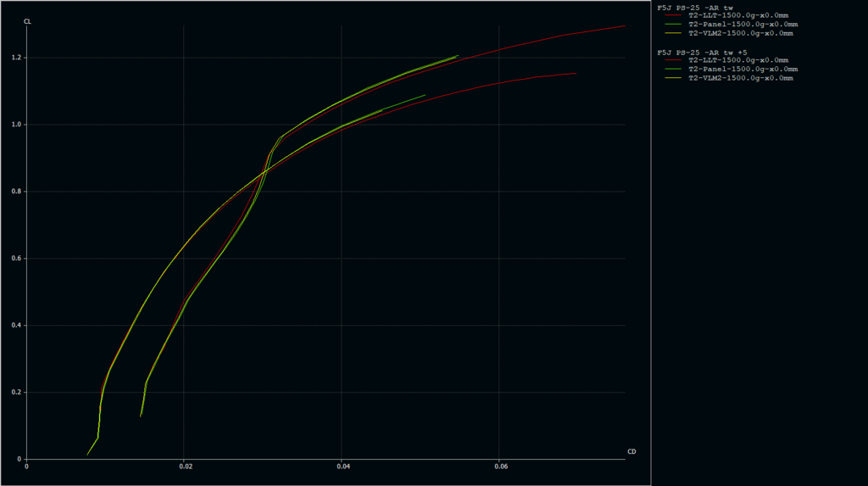Click red line swatch of first group's T2-LLT
Image resolution: width=868 pixels, height=486 pixels.
point(674,17)
